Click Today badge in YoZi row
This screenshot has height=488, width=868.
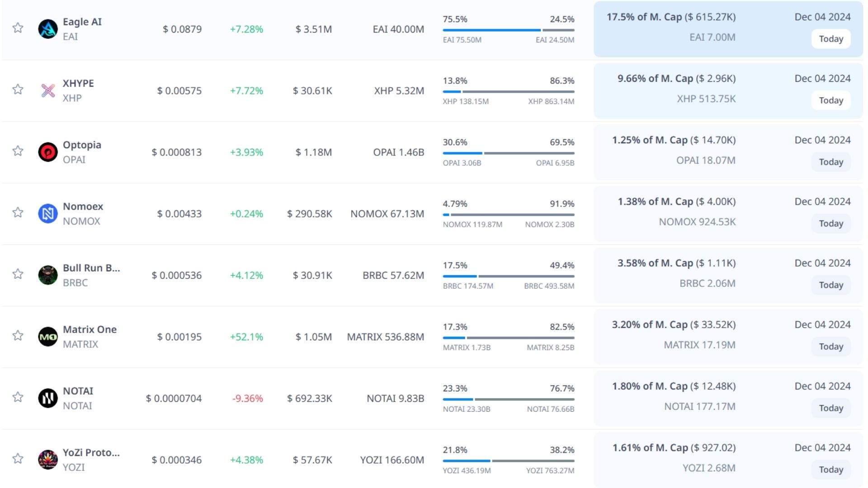(830, 469)
